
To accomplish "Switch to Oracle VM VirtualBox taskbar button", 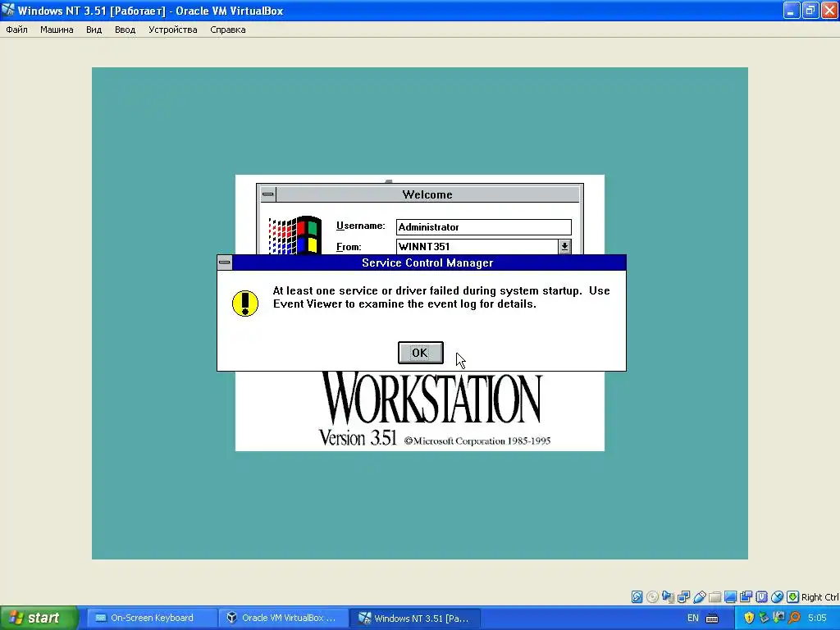I will click(283, 619).
